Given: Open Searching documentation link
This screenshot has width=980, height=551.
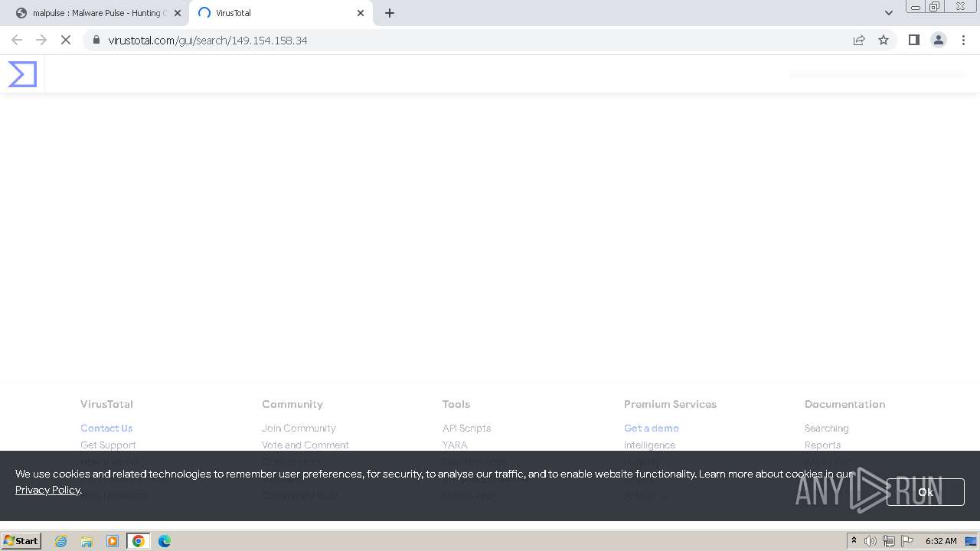Looking at the screenshot, I should (826, 428).
